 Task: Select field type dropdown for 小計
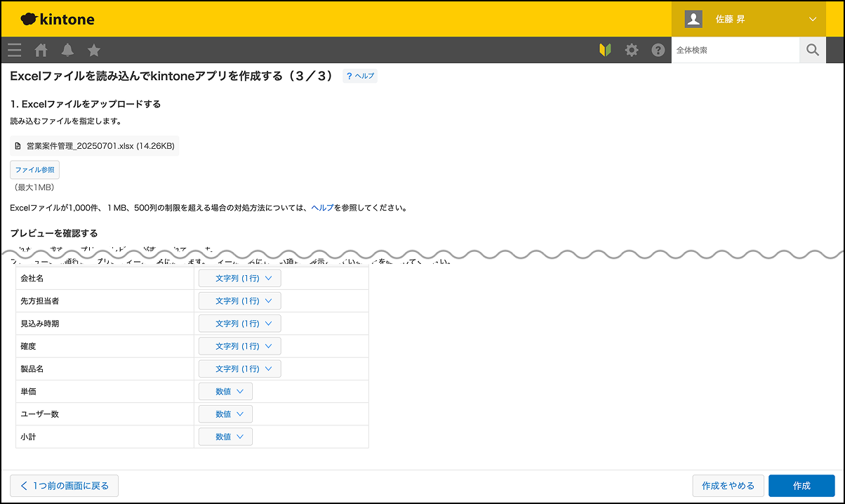pos(225,437)
